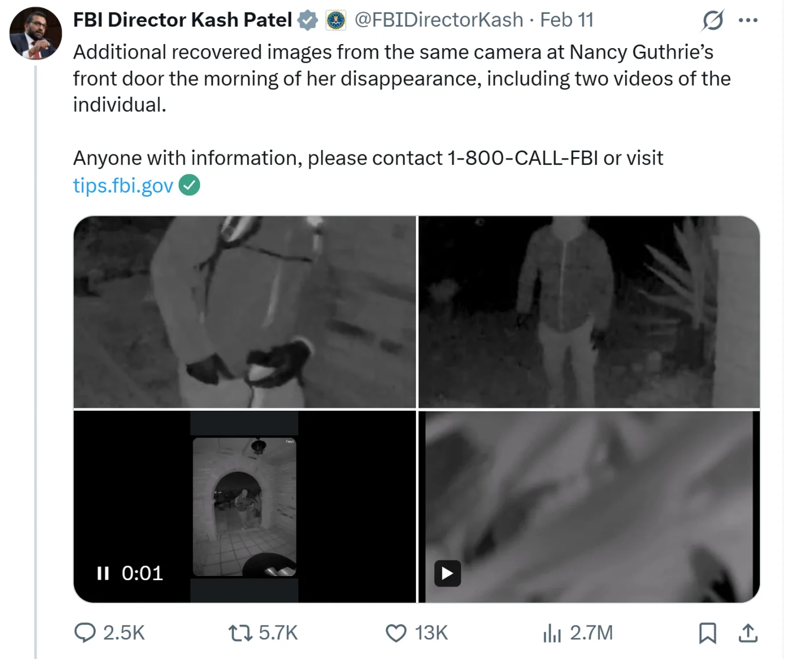Pause the video showing 0:01

pyautogui.click(x=103, y=573)
